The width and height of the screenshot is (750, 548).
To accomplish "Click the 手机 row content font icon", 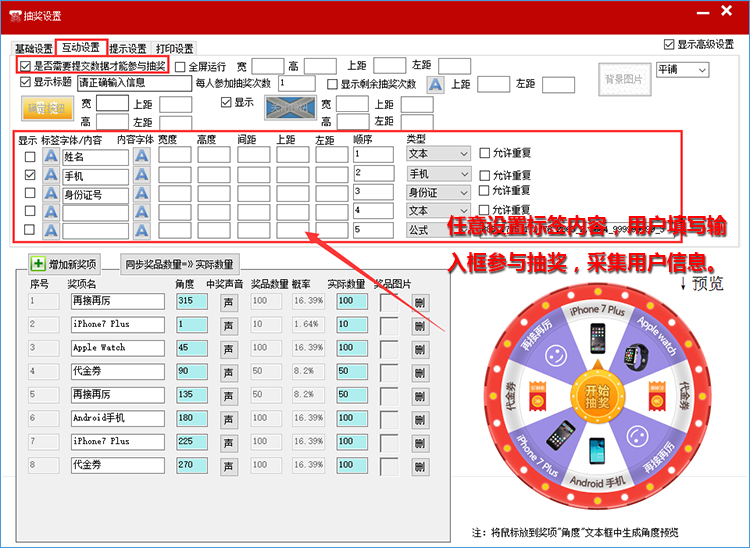I will pos(141,175).
